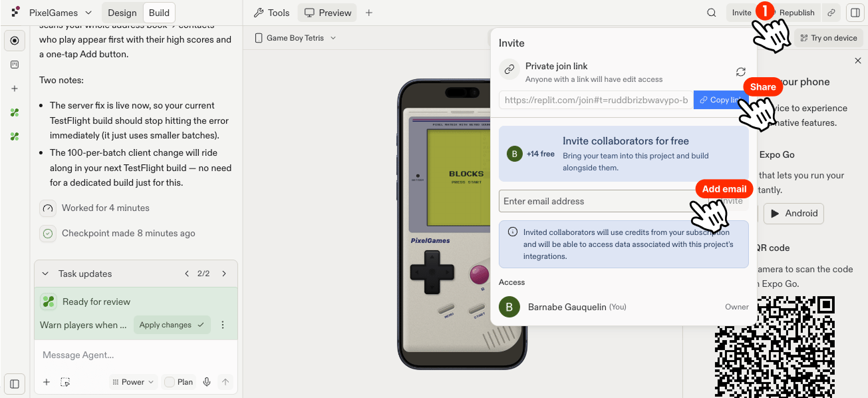This screenshot has height=398, width=868.
Task: Click the Apply changes button
Action: (x=172, y=325)
